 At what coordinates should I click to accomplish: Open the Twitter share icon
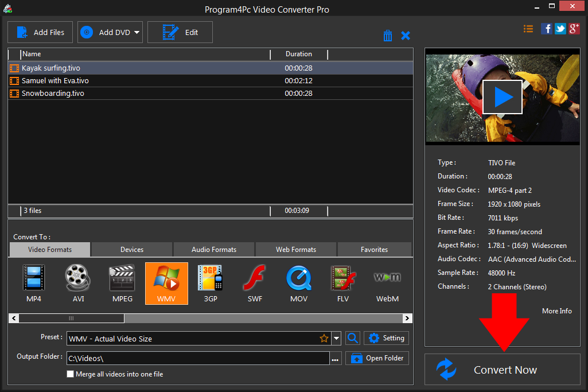(x=560, y=29)
